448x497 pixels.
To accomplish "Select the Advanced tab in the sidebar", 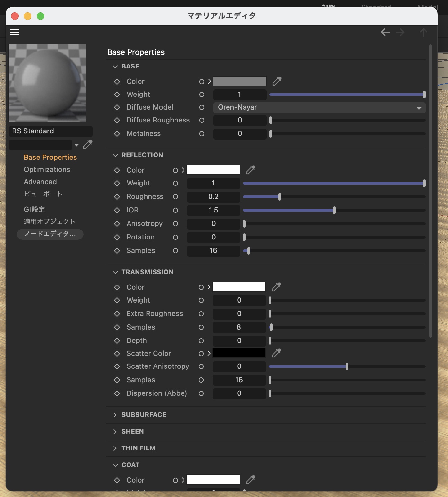I will pyautogui.click(x=40, y=182).
